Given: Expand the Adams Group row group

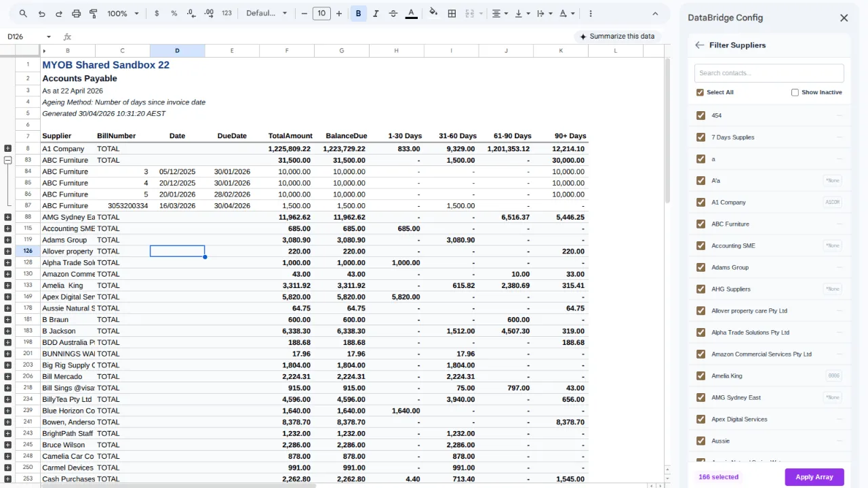Looking at the screenshot, I should point(7,240).
